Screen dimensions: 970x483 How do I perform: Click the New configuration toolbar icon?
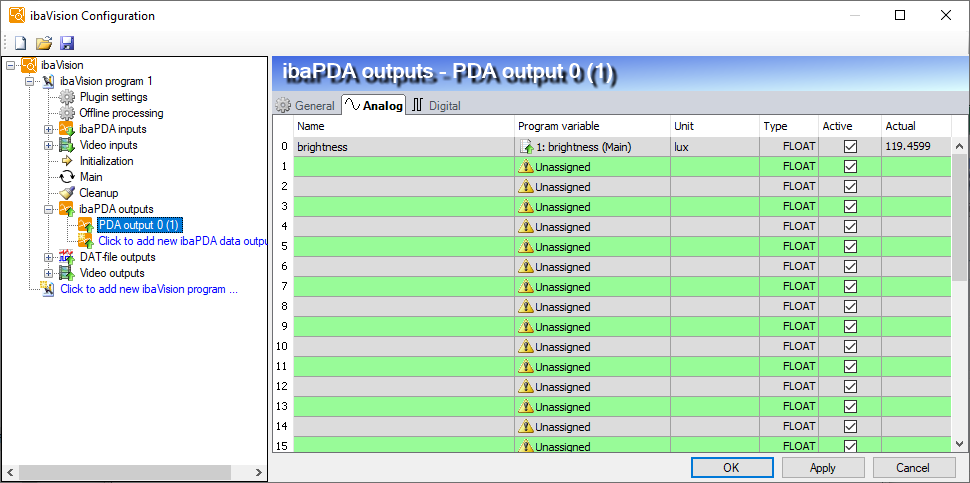click(x=21, y=43)
